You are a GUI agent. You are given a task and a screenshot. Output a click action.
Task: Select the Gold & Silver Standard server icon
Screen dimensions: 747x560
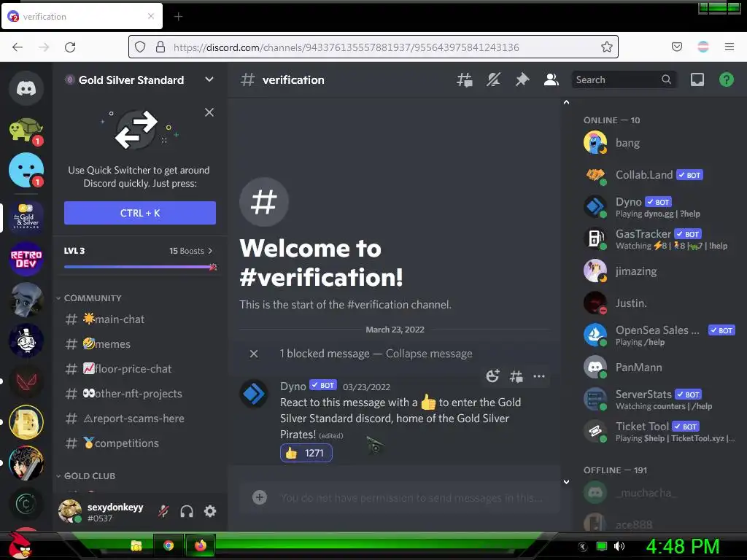(26, 217)
